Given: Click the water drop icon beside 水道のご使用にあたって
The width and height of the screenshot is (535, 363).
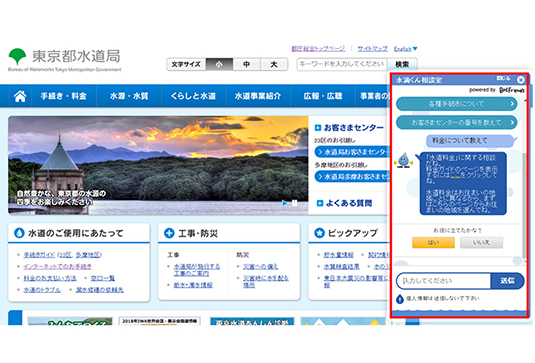Looking at the screenshot, I should pos(19,233).
